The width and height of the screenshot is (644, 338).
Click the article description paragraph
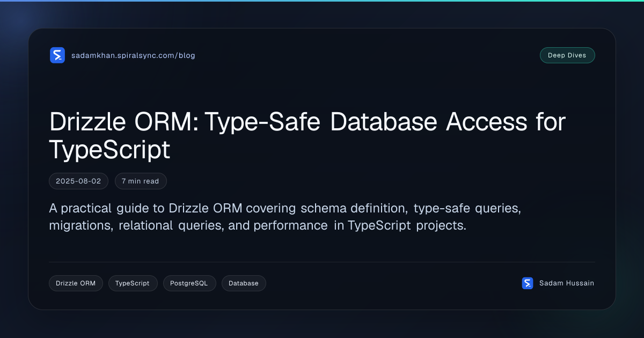click(285, 216)
